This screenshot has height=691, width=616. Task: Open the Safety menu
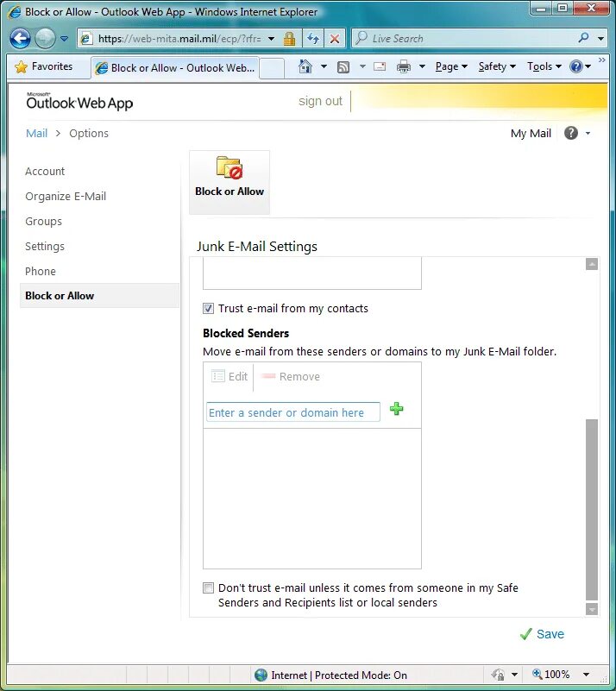pos(497,66)
